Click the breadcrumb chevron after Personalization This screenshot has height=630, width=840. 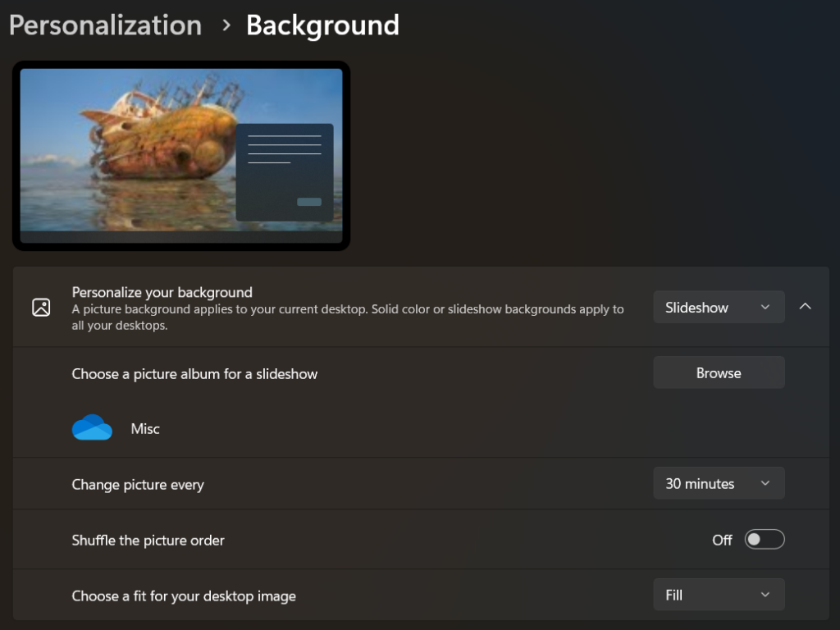coord(226,25)
